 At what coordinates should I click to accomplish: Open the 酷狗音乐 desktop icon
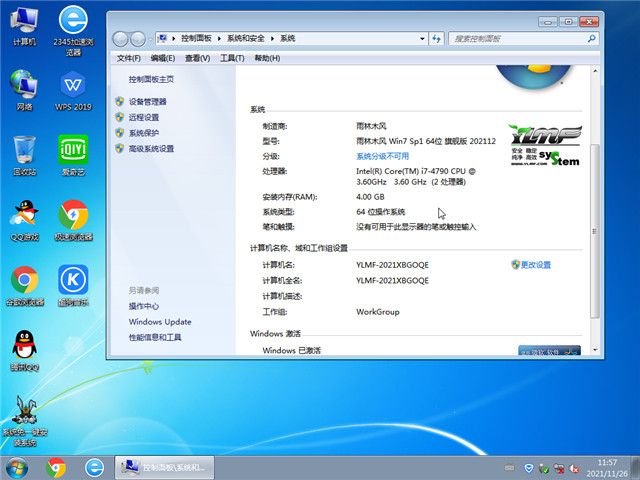pos(73,286)
